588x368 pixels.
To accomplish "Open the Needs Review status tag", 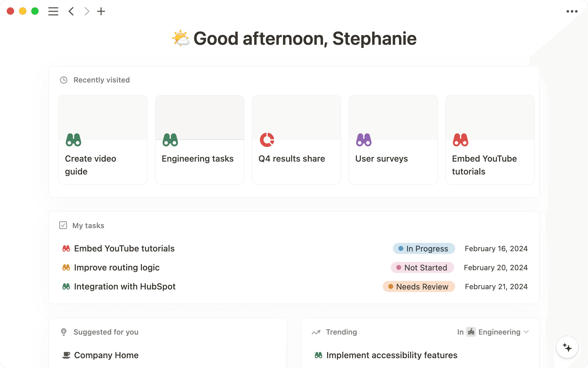I will [x=419, y=287].
